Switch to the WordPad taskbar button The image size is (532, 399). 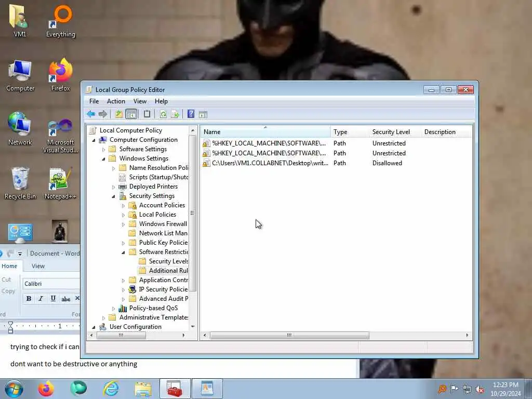[x=207, y=389]
